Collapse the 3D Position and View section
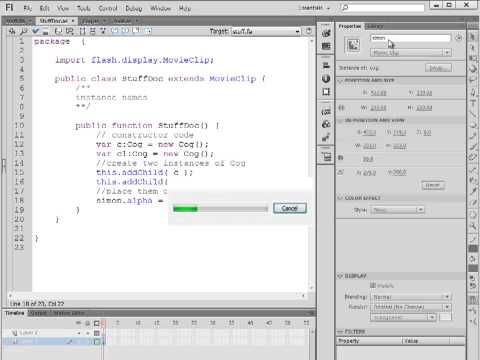 (x=340, y=120)
